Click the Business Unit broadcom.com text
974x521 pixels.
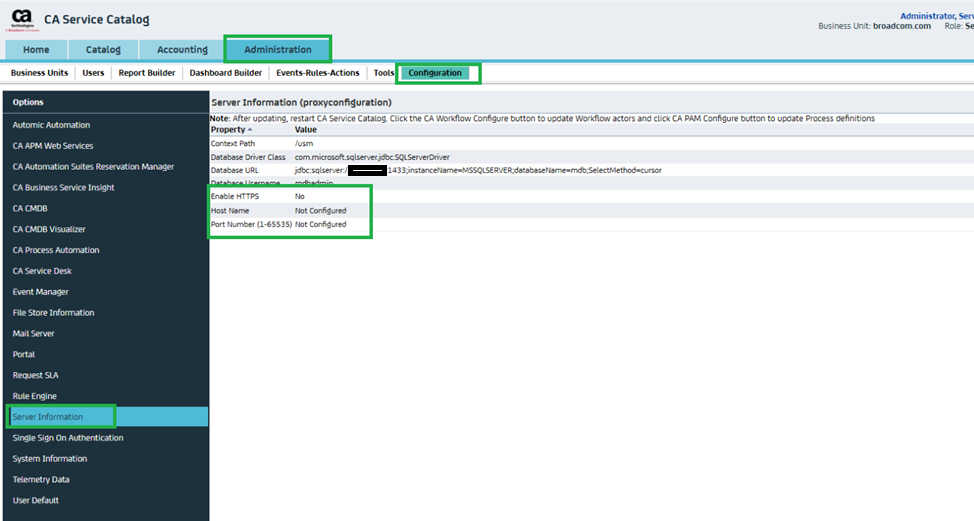coord(874,26)
